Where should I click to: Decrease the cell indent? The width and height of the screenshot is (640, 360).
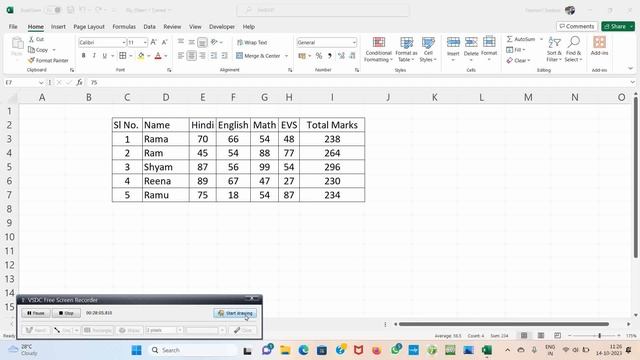click(x=213, y=56)
